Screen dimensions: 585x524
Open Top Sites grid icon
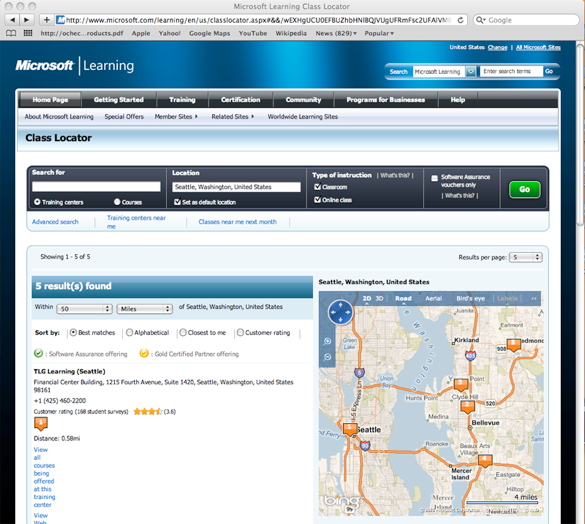coord(28,33)
